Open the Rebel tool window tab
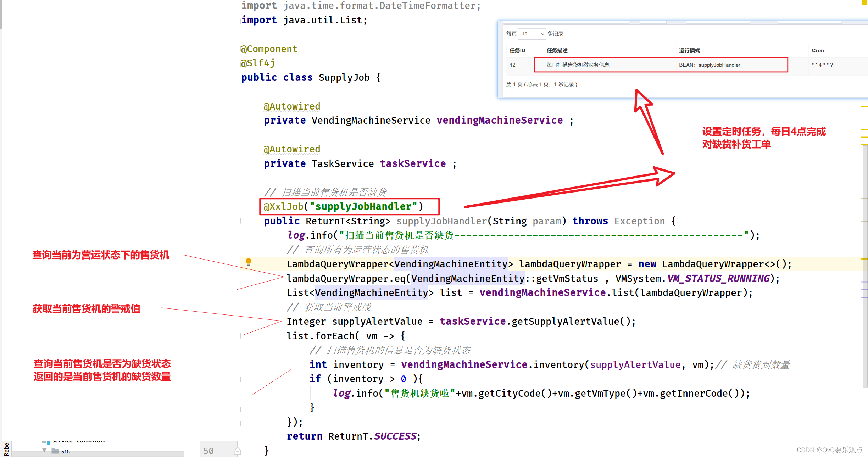The height and width of the screenshot is (457, 868). (6, 448)
